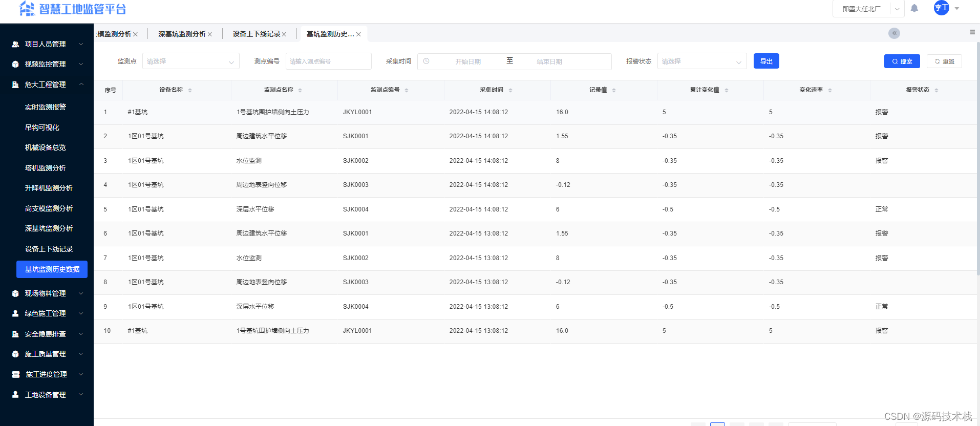Open 塔机监测分析 in sidebar
The width and height of the screenshot is (980, 426).
coord(46,168)
